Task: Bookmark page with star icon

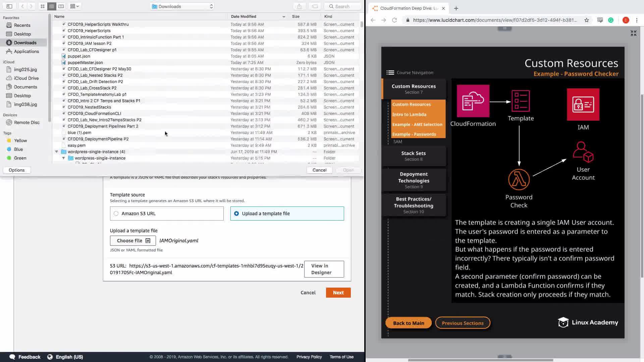Action: [586, 20]
